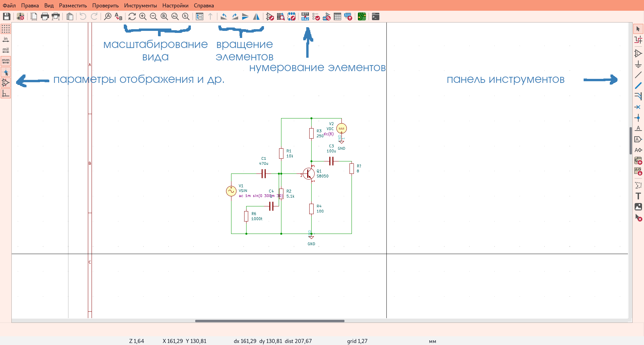Print the schematic
The width and height of the screenshot is (644, 345).
coord(45,16)
